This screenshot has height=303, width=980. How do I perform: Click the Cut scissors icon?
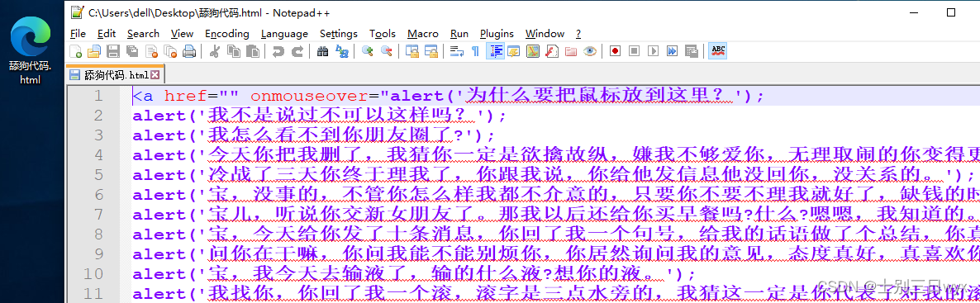[x=214, y=51]
